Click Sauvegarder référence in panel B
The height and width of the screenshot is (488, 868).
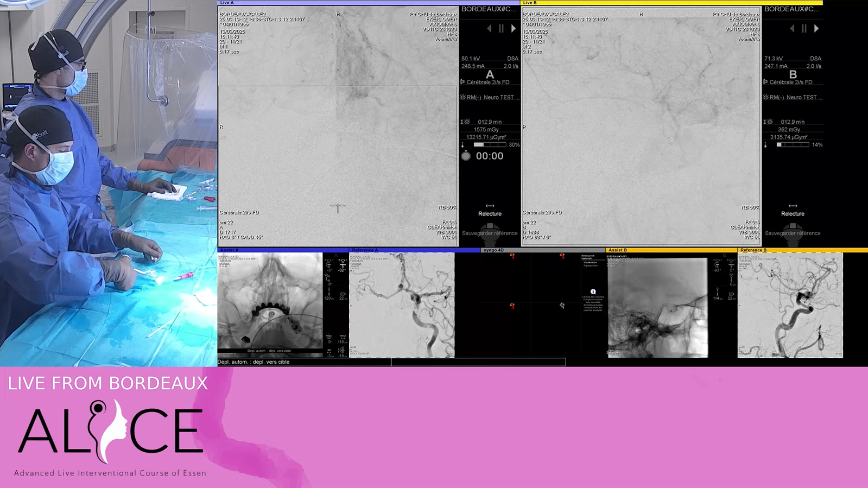(793, 233)
